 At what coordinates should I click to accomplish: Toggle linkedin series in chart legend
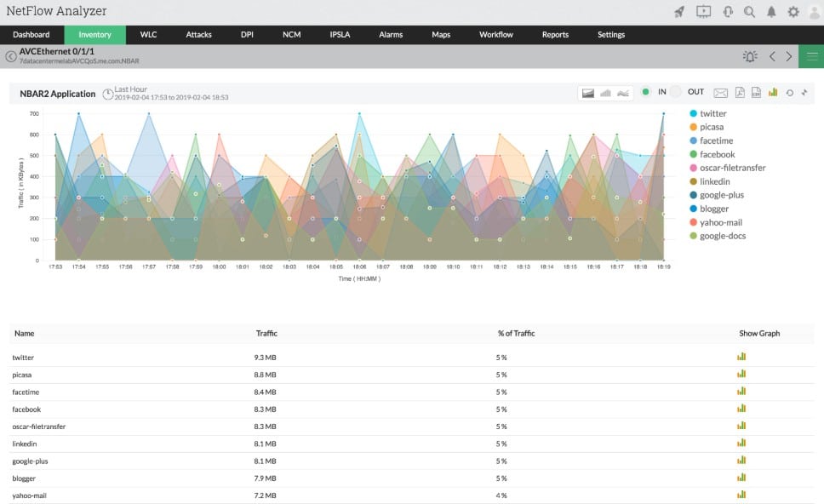[x=709, y=182]
